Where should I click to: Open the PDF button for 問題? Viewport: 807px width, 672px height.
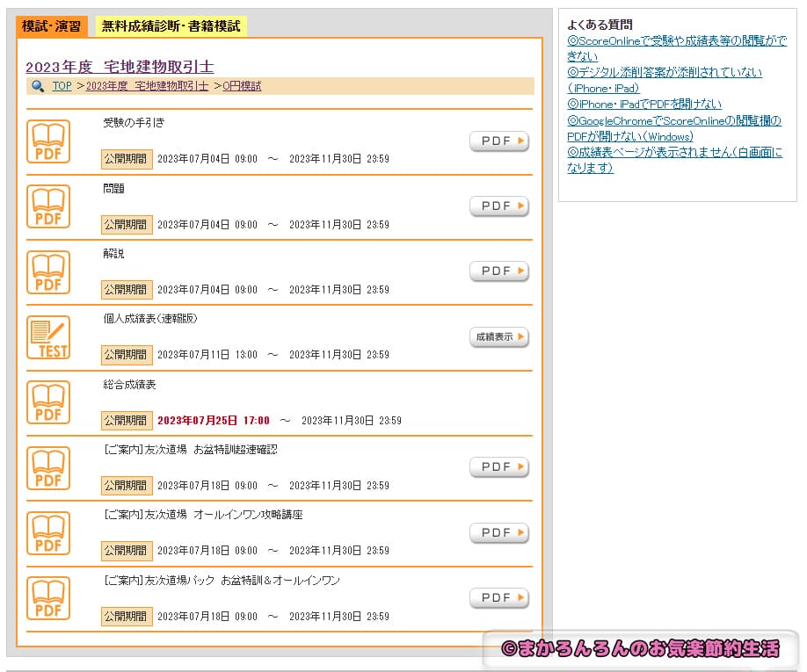[499, 206]
